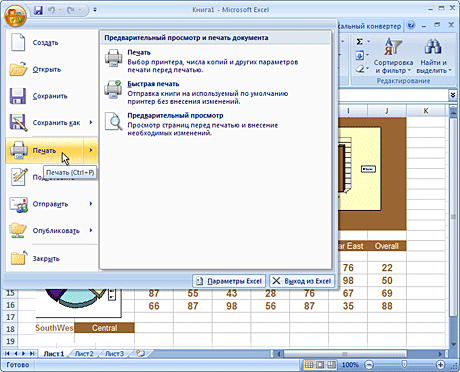Image resolution: width=460 pixels, height=372 pixels.
Task: Click the horizontal scrollbar right arrow
Action: click(440, 354)
